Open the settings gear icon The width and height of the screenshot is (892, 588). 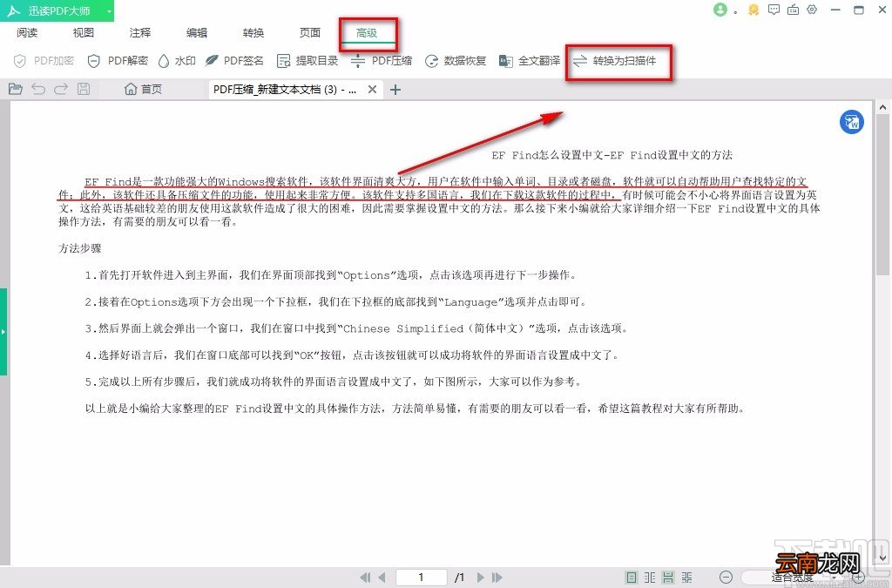(x=812, y=10)
